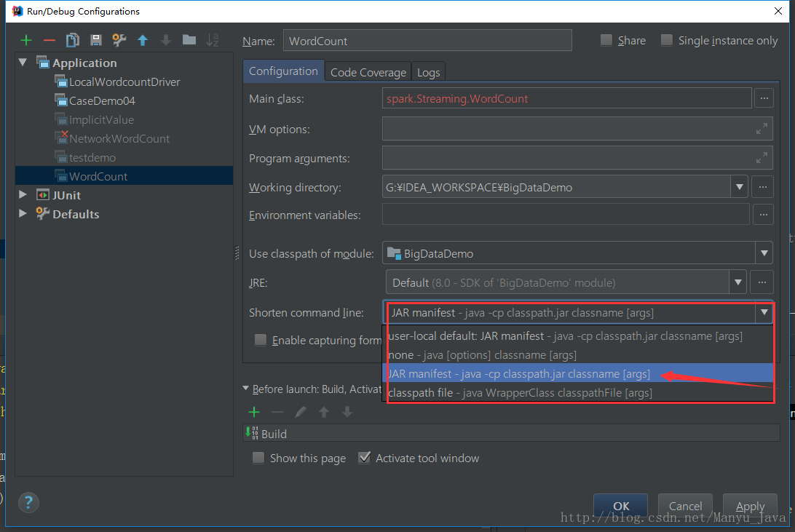Open defaults editing with the wrench icon
Image resolution: width=795 pixels, height=532 pixels.
119,40
